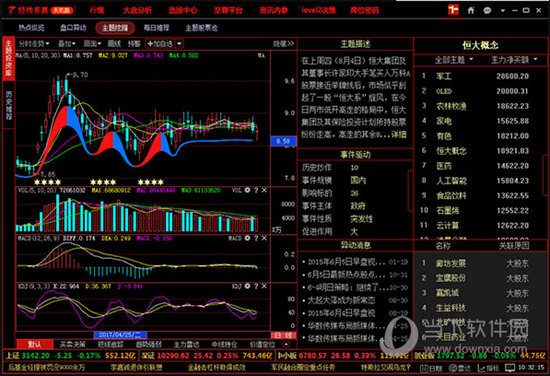The height and width of the screenshot is (376, 550).
Task: Expand the 分时走势 dropdown
Action: (x=34, y=44)
